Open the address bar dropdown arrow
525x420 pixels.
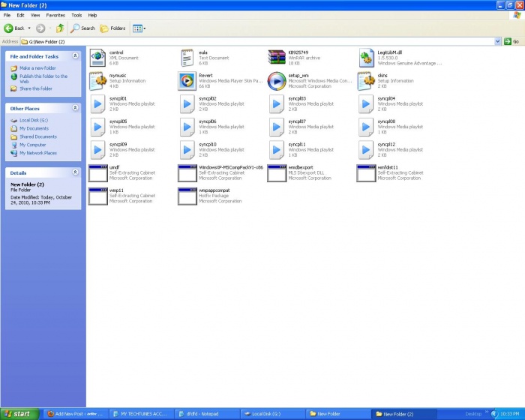(498, 41)
